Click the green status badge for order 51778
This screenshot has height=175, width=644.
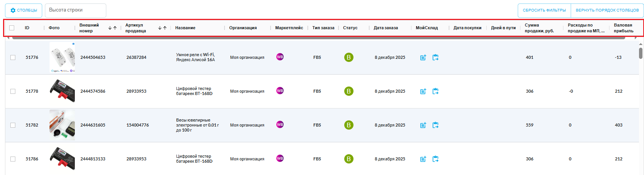pos(348,91)
